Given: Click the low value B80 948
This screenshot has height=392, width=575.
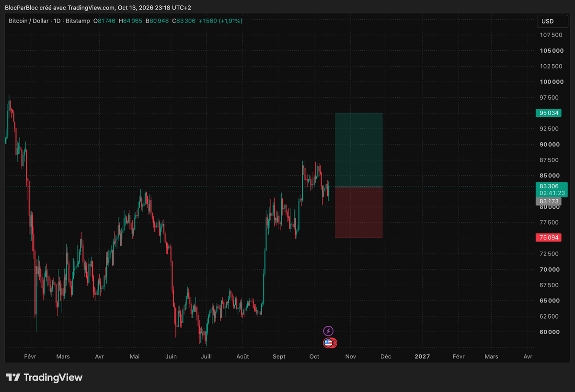Looking at the screenshot, I should (158, 21).
